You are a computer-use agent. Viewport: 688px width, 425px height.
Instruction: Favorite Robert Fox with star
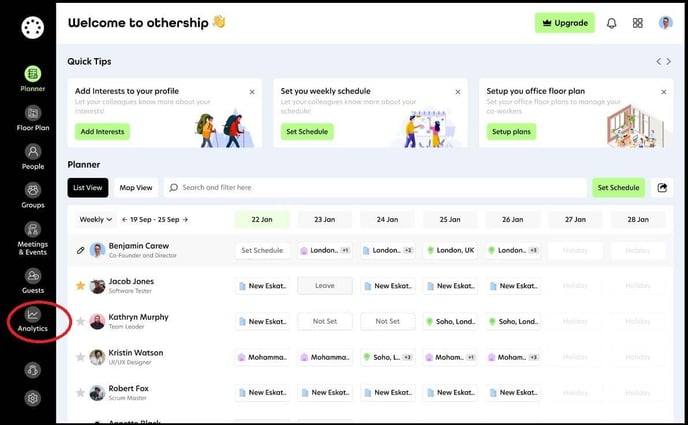[x=80, y=393]
